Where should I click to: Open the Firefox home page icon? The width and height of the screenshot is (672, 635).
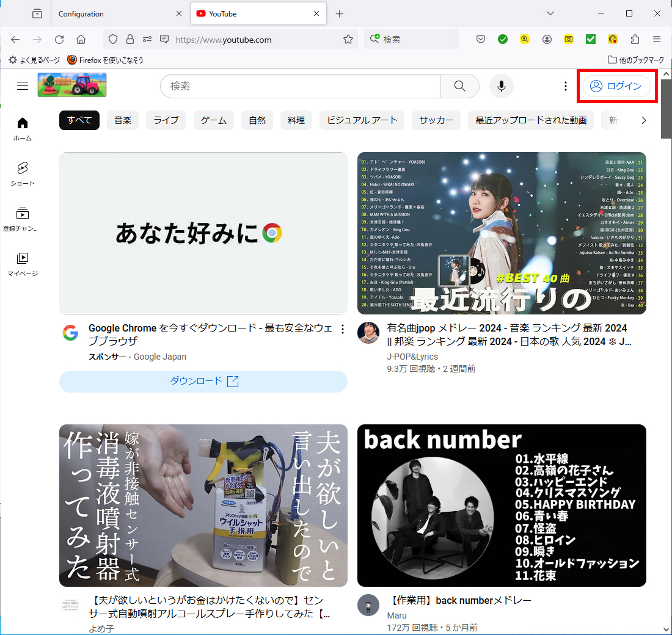pyautogui.click(x=81, y=40)
